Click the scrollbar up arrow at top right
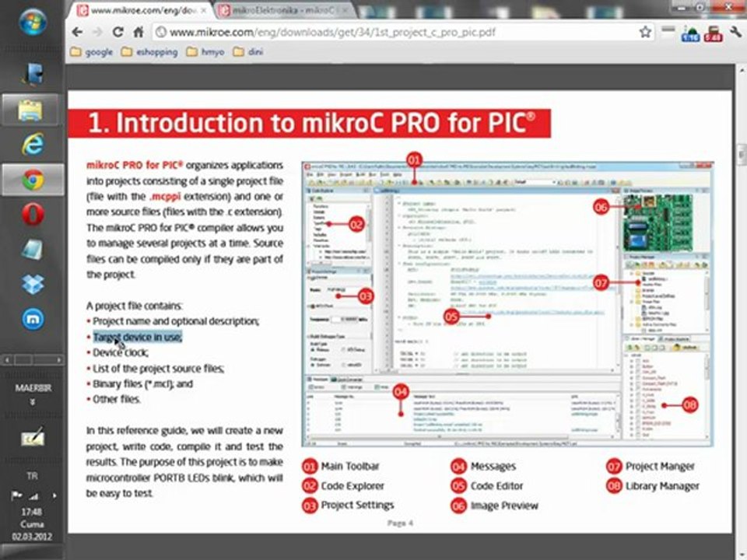This screenshot has height=560, width=747. pyautogui.click(x=742, y=70)
